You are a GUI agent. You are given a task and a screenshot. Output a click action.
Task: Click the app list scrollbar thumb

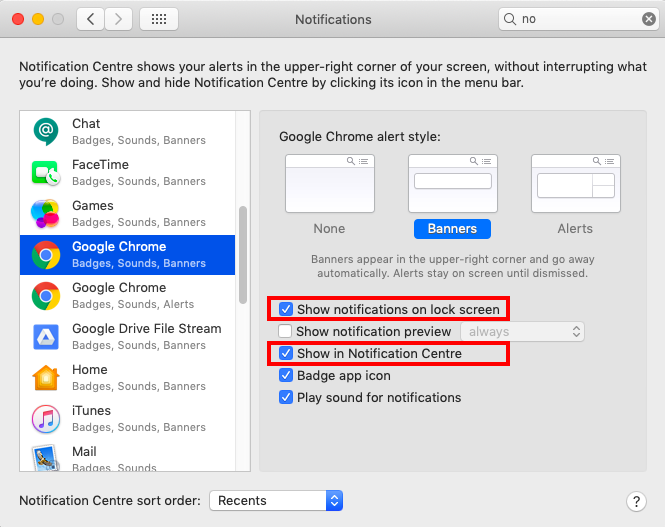243,255
